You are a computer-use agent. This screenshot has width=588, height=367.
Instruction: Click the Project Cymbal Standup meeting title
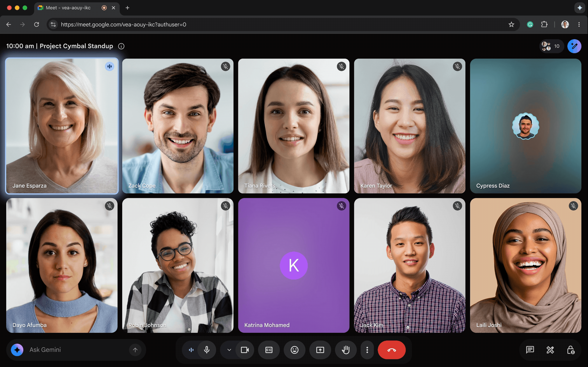pyautogui.click(x=76, y=46)
